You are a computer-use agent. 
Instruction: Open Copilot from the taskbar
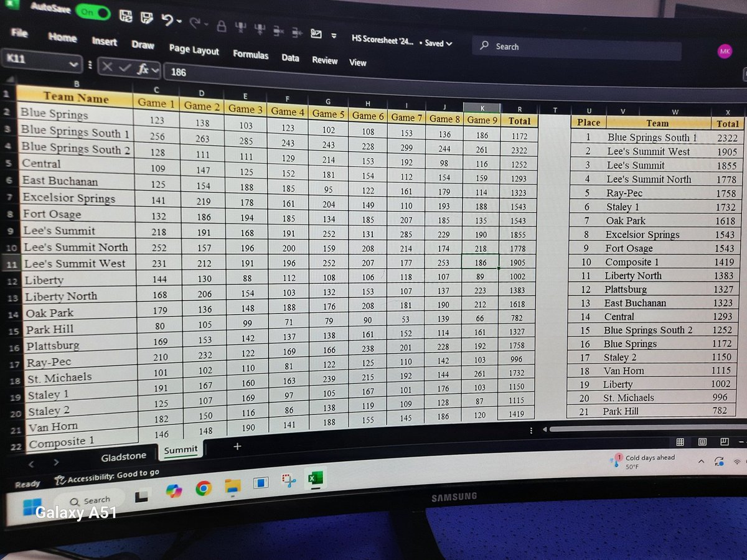(174, 491)
